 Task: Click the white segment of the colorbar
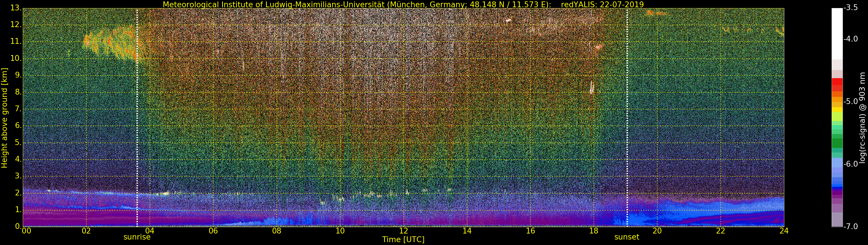coord(837,34)
